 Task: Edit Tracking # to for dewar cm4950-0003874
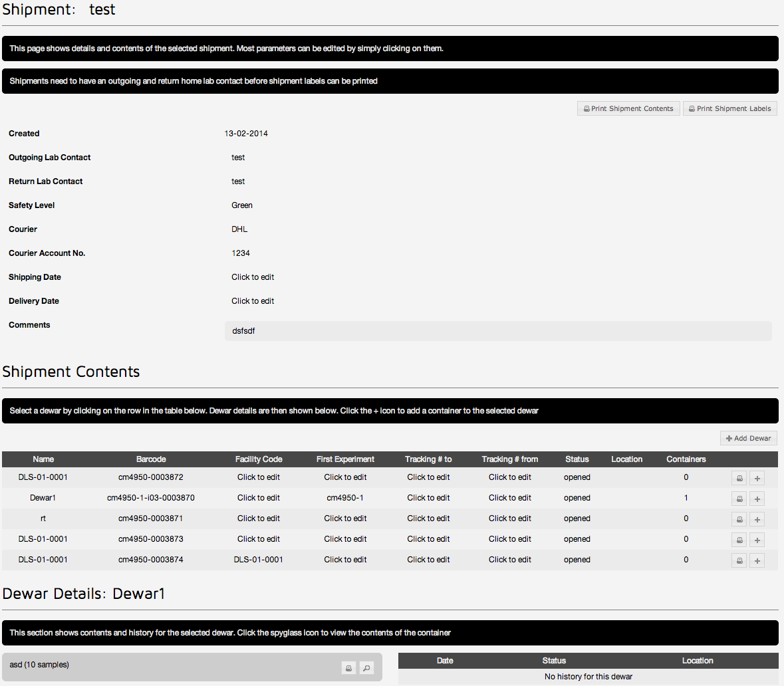pyautogui.click(x=428, y=559)
